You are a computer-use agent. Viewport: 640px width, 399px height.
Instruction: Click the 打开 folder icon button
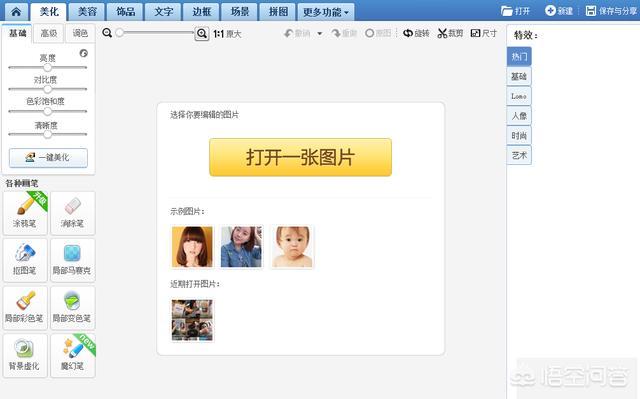tap(516, 11)
